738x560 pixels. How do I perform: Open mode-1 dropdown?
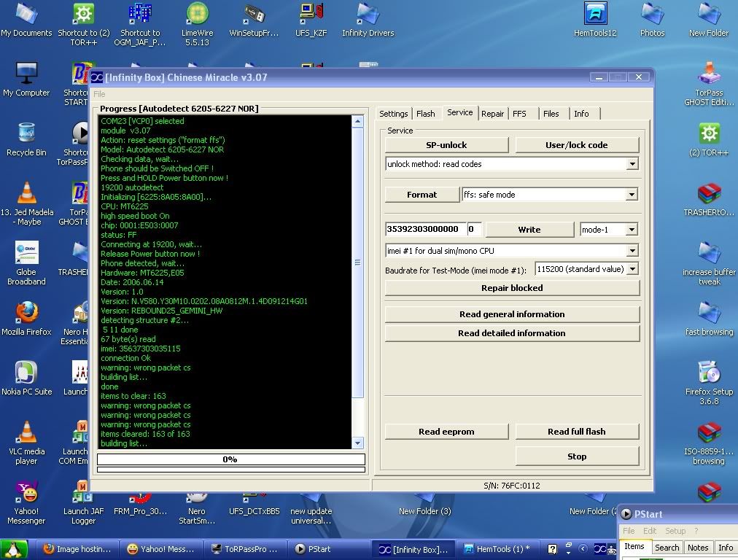632,230
